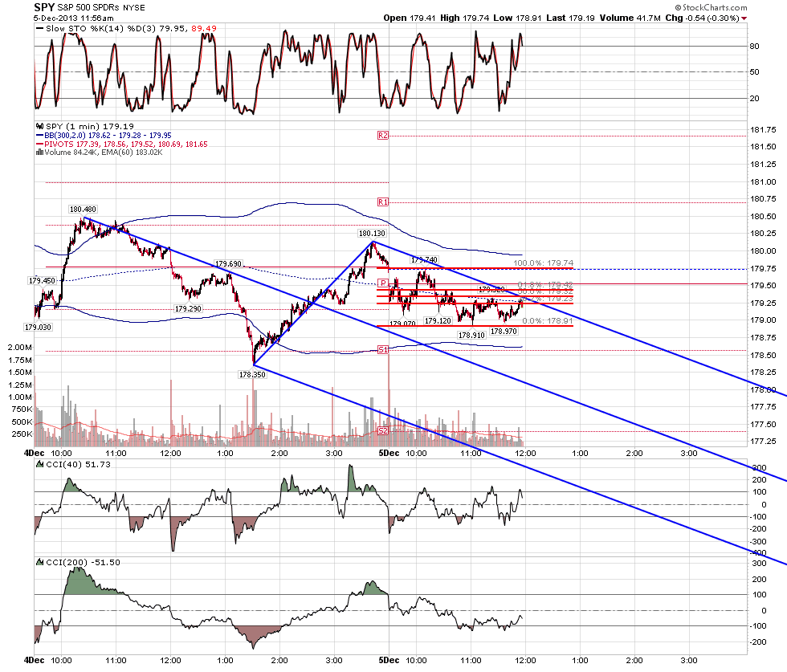Click the 2.00M volume axis label

pos(20,348)
